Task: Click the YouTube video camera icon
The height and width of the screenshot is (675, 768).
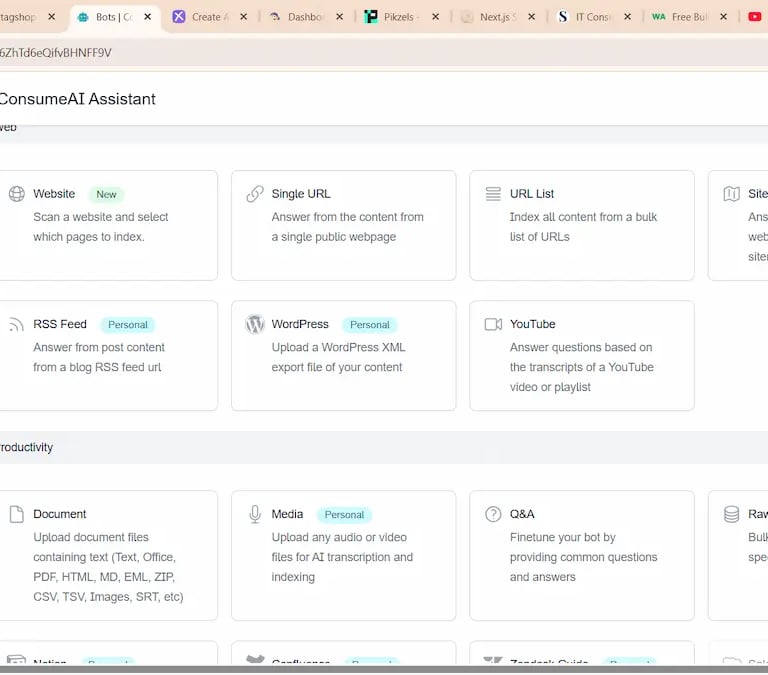Action: pyautogui.click(x=493, y=324)
